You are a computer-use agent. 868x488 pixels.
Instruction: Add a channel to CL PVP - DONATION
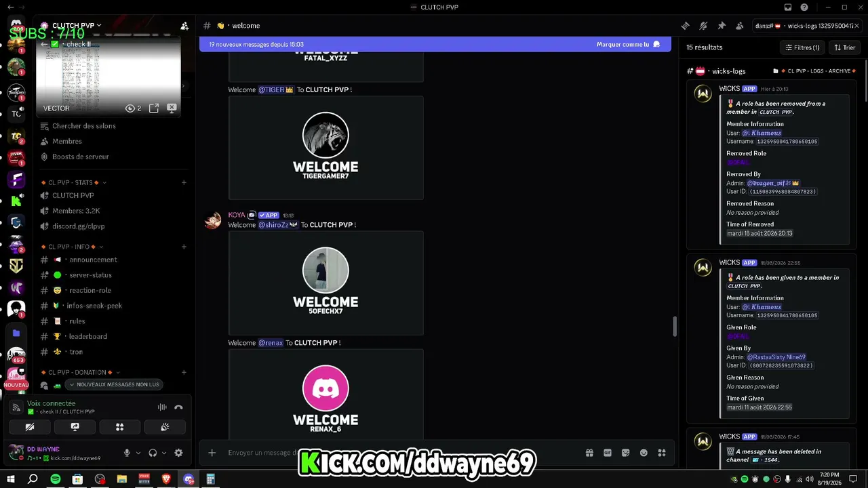(x=184, y=372)
